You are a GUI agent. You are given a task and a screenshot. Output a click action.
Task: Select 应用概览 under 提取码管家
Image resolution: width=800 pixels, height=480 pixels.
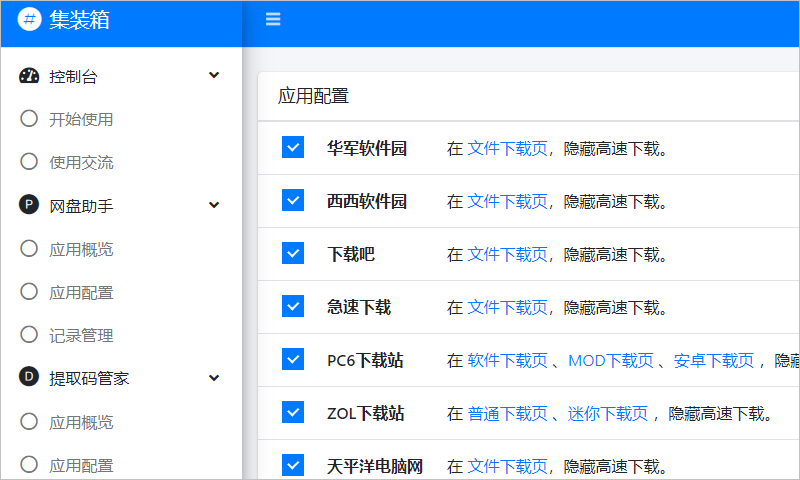pos(81,422)
